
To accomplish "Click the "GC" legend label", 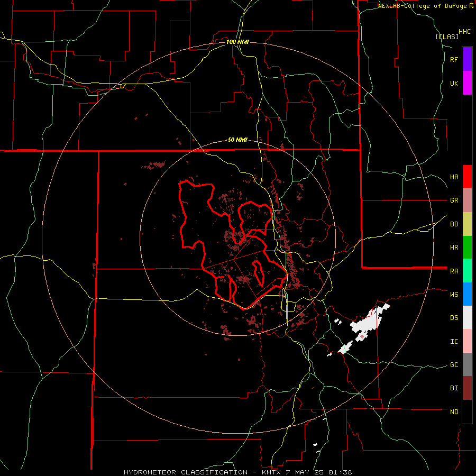I will tap(454, 365).
